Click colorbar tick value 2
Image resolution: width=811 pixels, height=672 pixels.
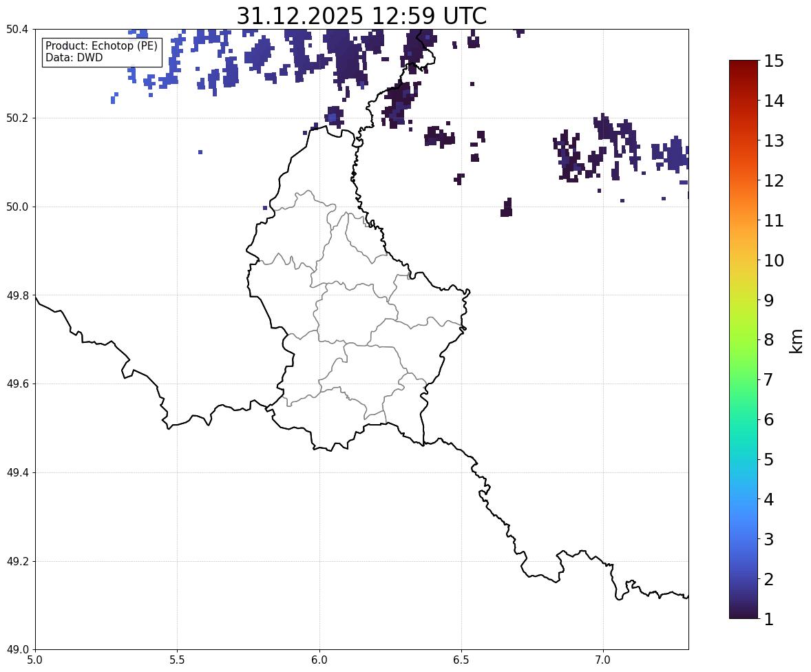pyautogui.click(x=769, y=579)
